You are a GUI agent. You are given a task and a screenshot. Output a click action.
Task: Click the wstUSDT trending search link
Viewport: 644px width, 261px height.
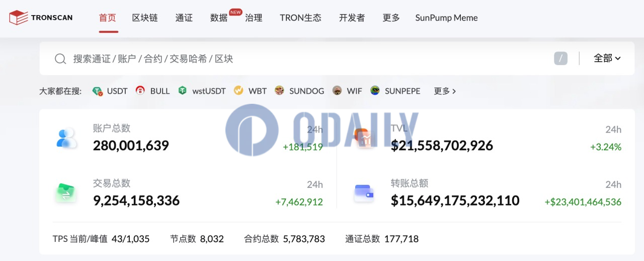coord(209,91)
